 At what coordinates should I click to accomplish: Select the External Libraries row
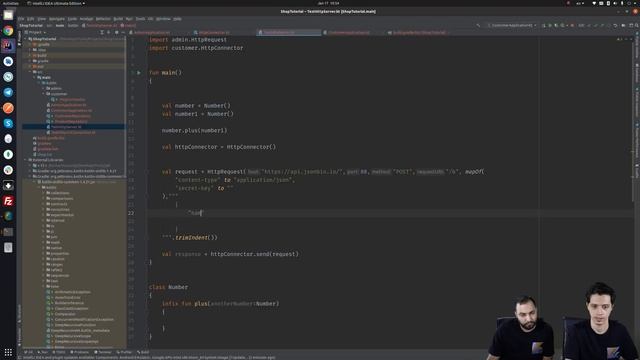coord(73,160)
